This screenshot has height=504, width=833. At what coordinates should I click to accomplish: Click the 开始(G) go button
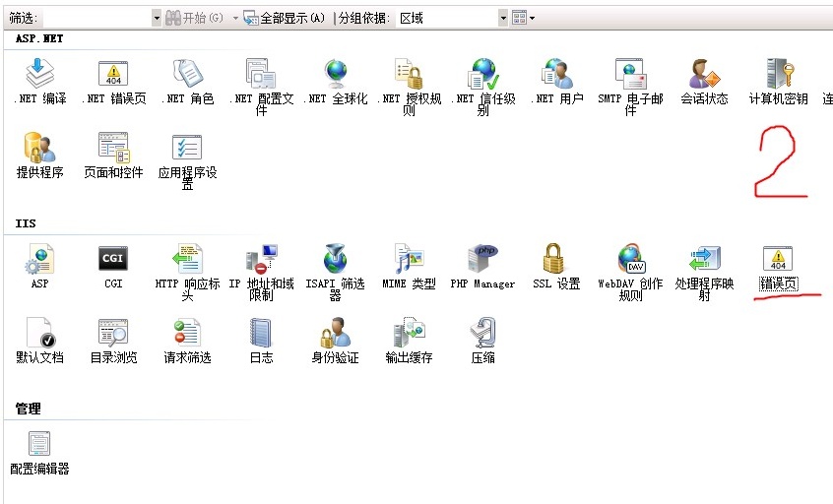point(195,18)
